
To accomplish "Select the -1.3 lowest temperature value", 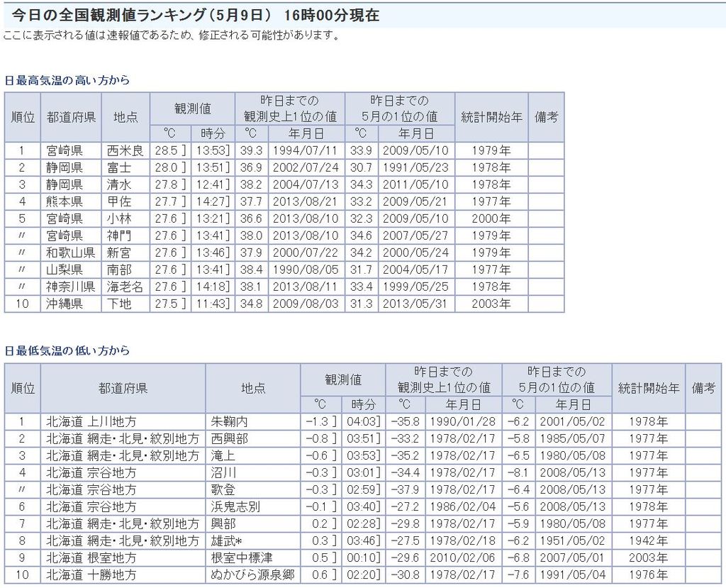I will (317, 421).
